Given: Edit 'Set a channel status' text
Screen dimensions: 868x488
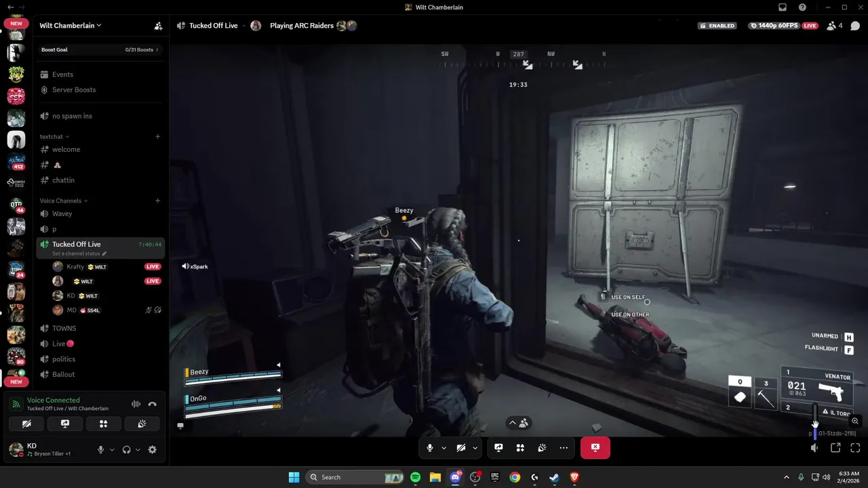Looking at the screenshot, I should tap(79, 253).
